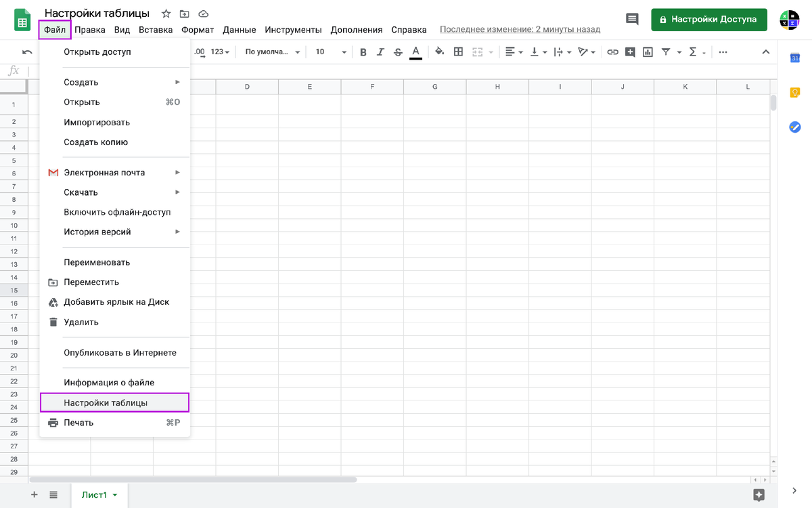This screenshot has height=508, width=812.
Task: Star the document title
Action: [166, 14]
